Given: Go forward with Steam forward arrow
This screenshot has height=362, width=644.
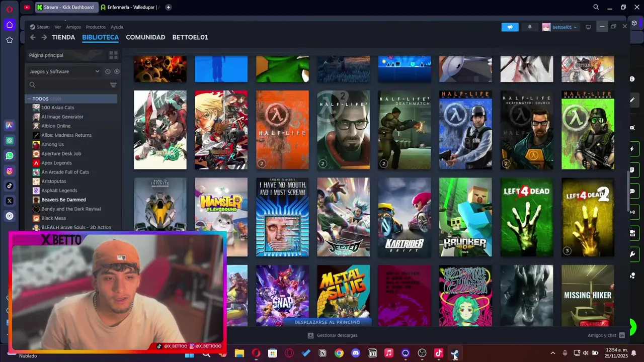Looking at the screenshot, I should click(44, 37).
